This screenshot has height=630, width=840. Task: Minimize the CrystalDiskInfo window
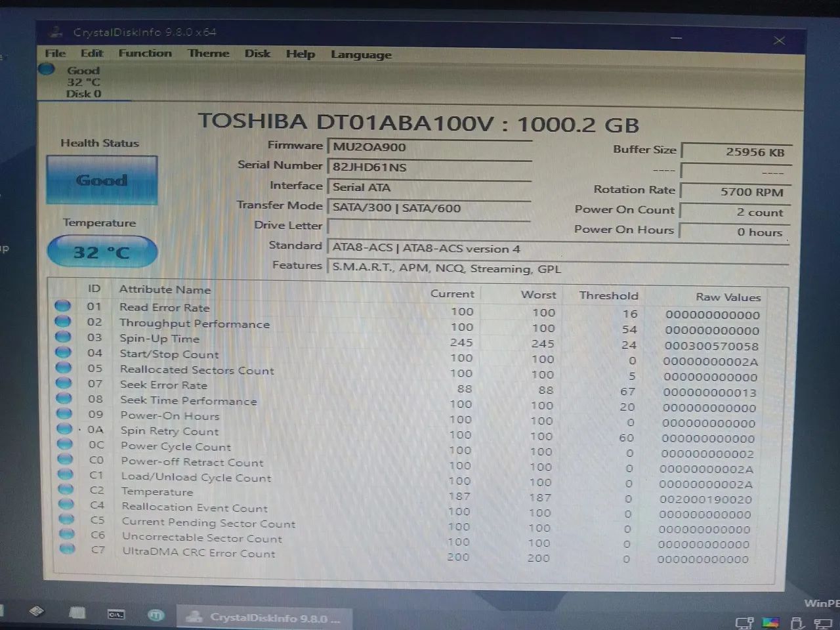[676, 38]
